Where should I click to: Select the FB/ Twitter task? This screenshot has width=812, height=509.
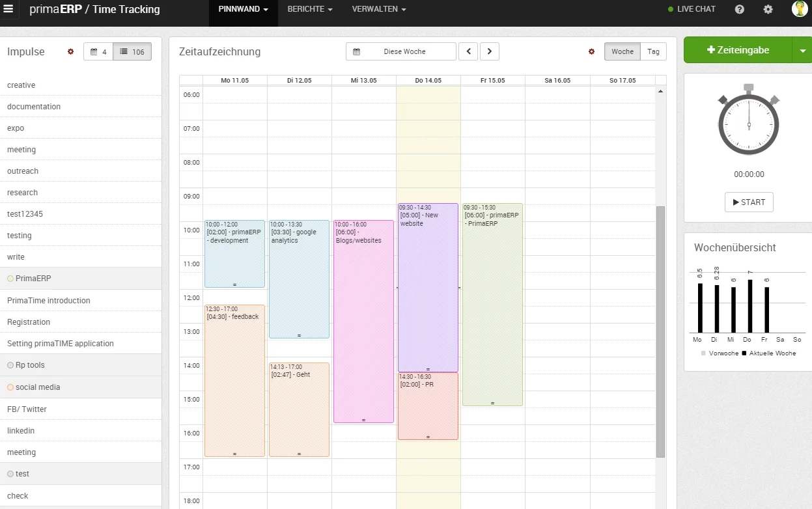(x=81, y=409)
